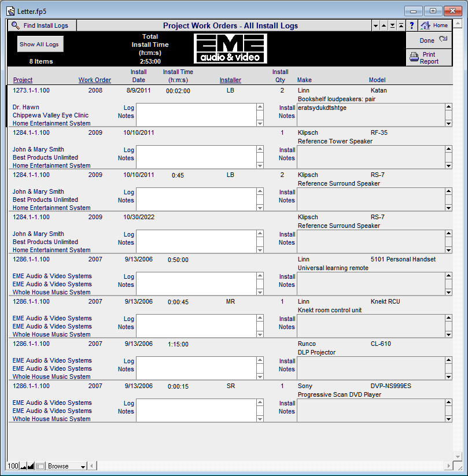Click make Runco
The image size is (468, 476).
[307, 344]
